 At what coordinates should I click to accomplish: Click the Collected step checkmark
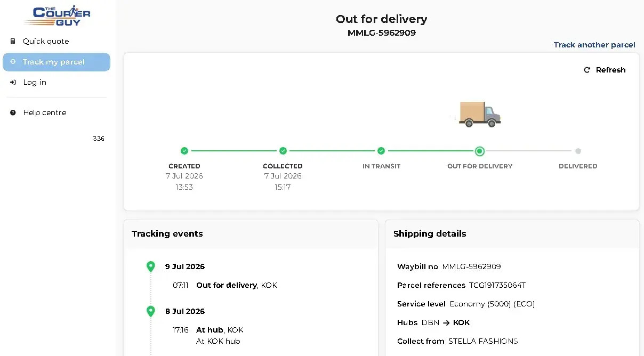(x=283, y=151)
